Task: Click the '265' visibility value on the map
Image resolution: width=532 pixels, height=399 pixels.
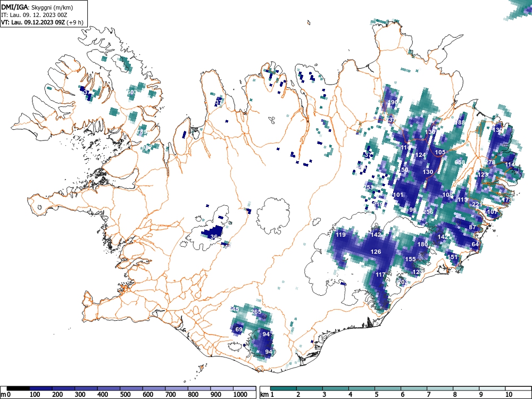Action: tap(256, 312)
